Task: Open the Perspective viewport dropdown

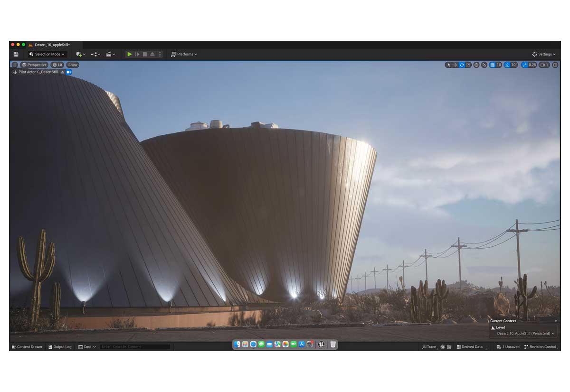Action: (x=34, y=65)
